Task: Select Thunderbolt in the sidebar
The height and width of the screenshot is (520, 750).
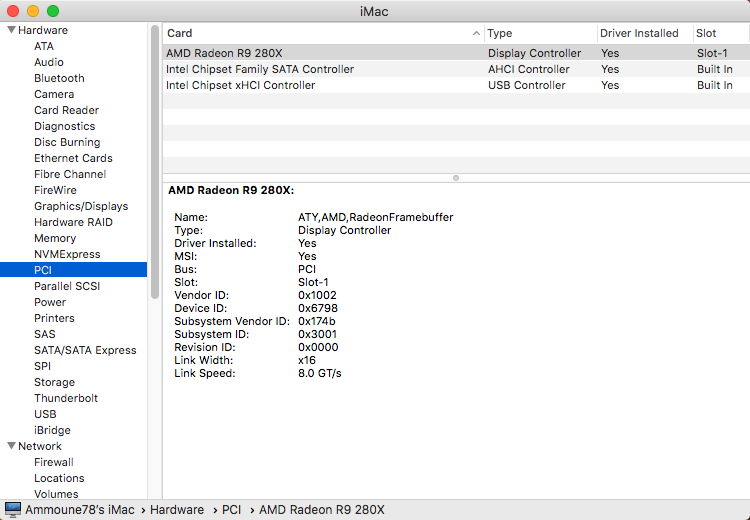Action: click(66, 398)
